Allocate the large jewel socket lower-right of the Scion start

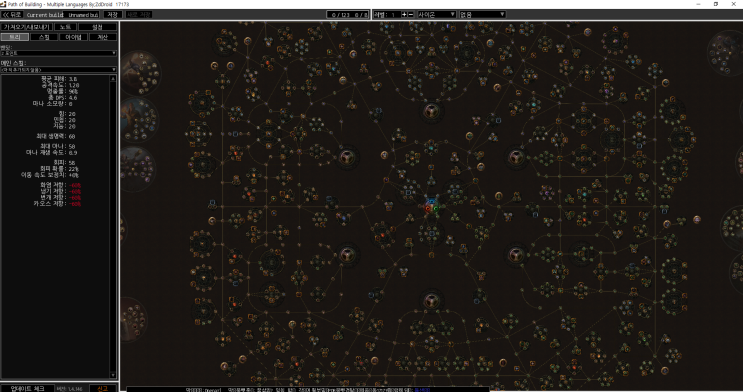coord(516,255)
